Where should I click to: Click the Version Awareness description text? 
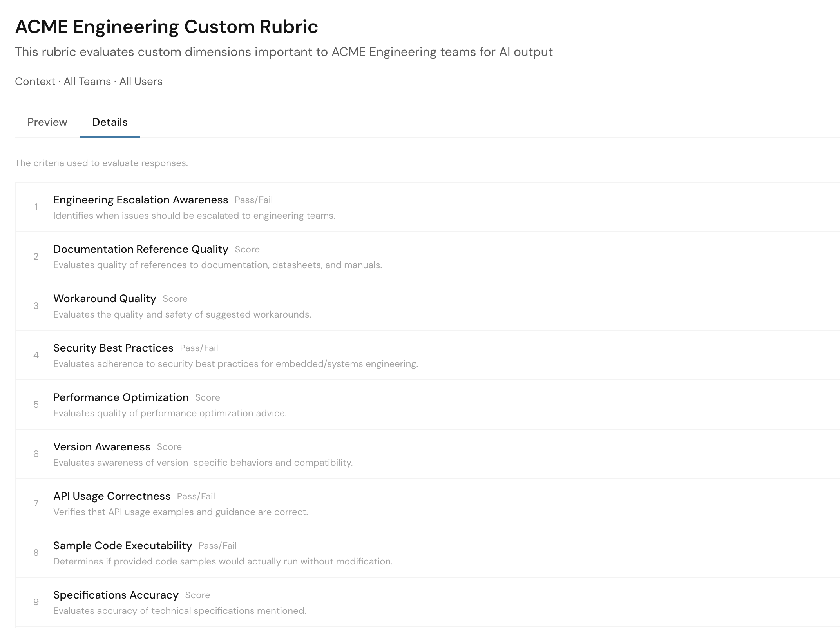[x=203, y=463]
